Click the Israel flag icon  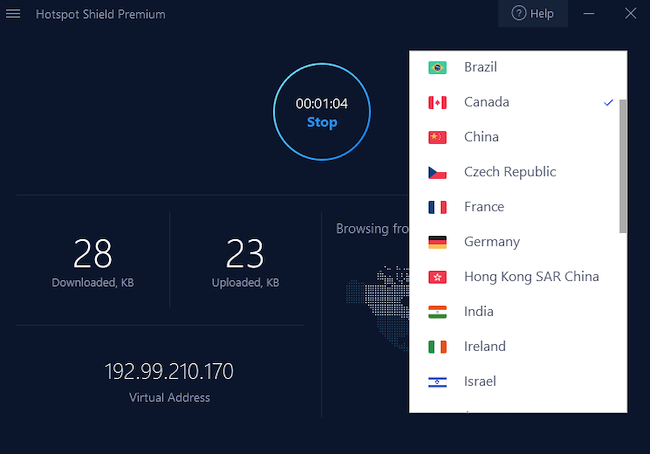pyautogui.click(x=437, y=382)
